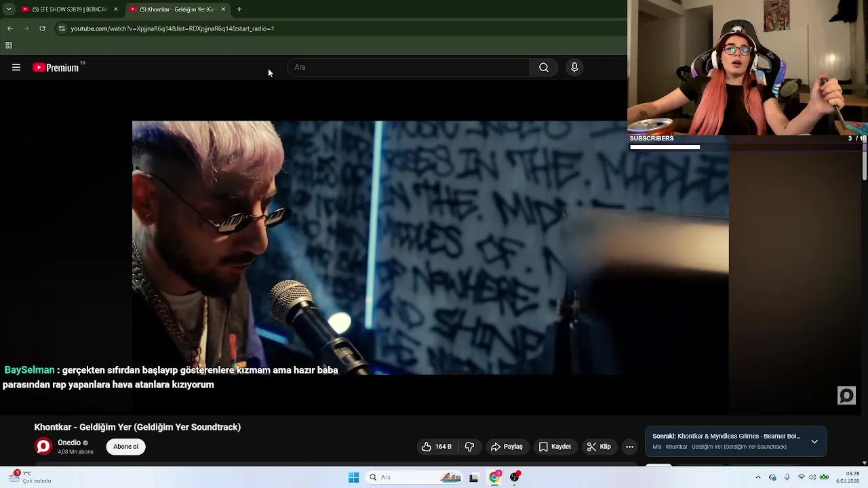
Task: View site information icon in address bar
Action: [x=62, y=28]
